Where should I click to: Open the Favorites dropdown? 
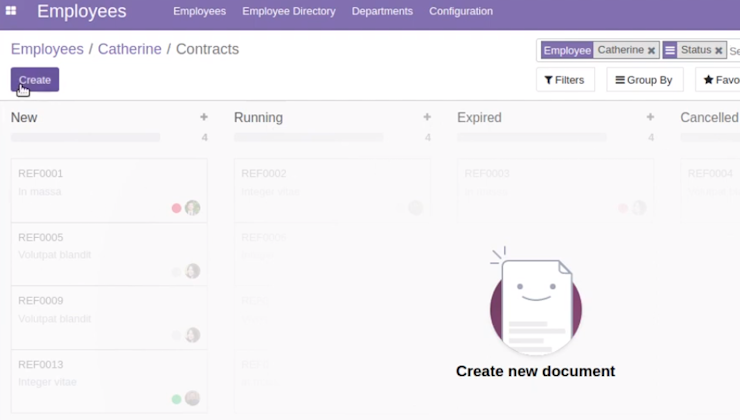(x=718, y=80)
